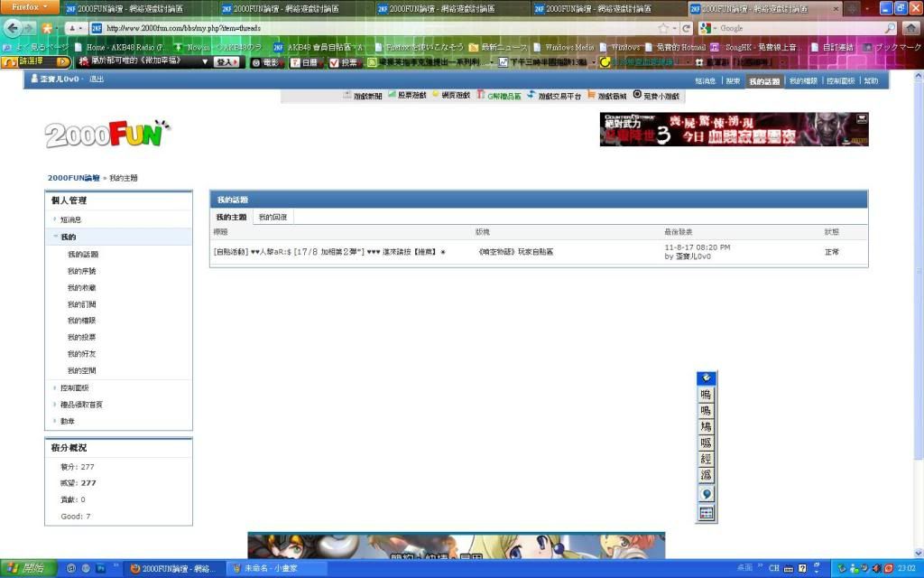This screenshot has height=578, width=924.
Task: Select the 我的主題 tab
Action: point(231,218)
